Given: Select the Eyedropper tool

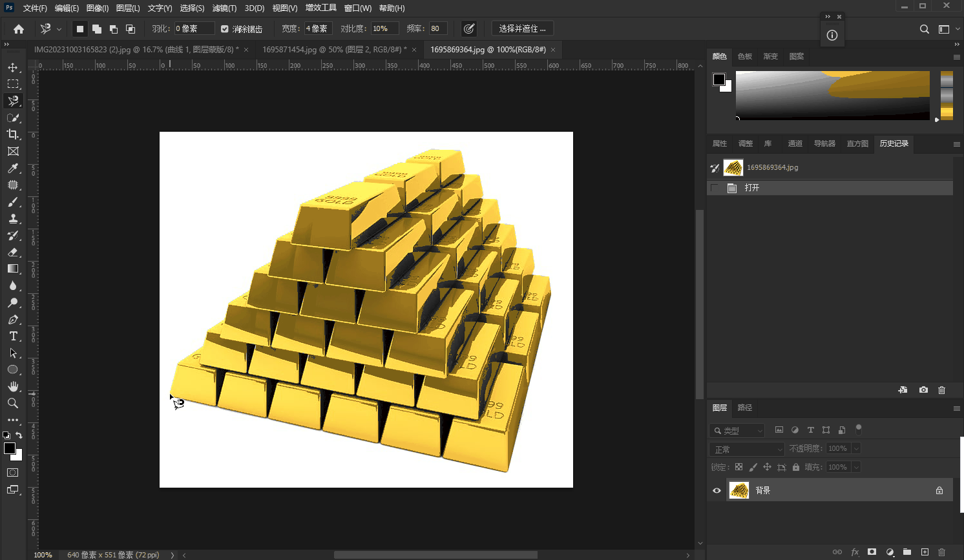Looking at the screenshot, I should (12, 168).
